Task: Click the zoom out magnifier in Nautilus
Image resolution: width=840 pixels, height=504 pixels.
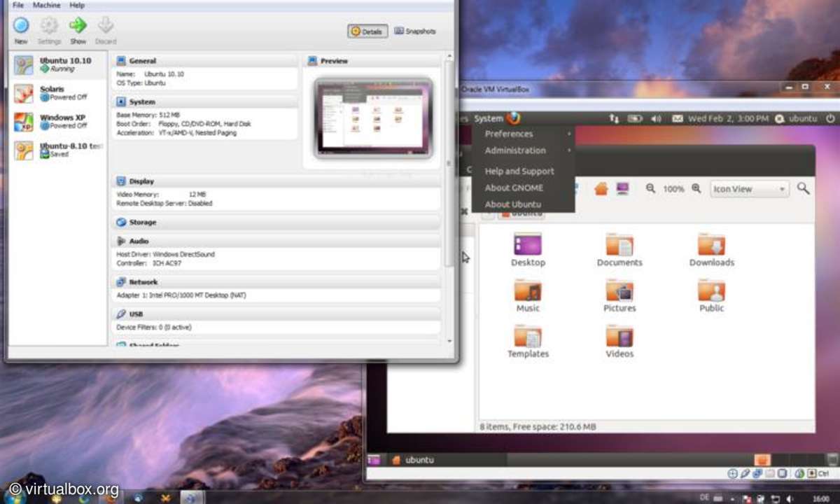Action: coord(651,189)
